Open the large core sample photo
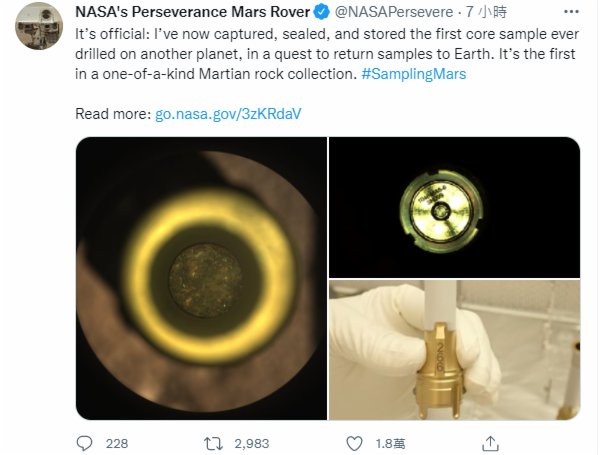Viewport: 604px width, 455px height. [200, 278]
